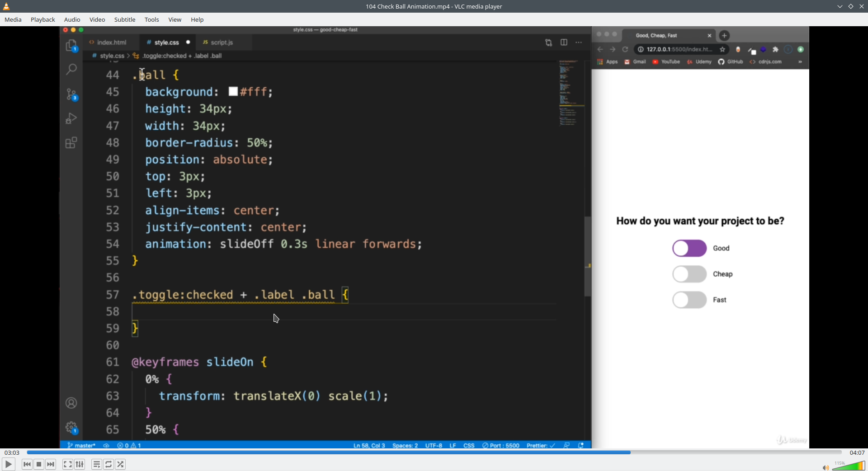Toggle the Good switch in video

pyautogui.click(x=689, y=248)
